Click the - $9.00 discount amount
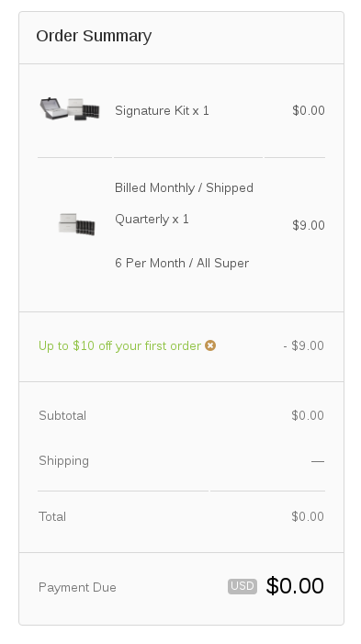This screenshot has width=361, height=644. point(303,345)
